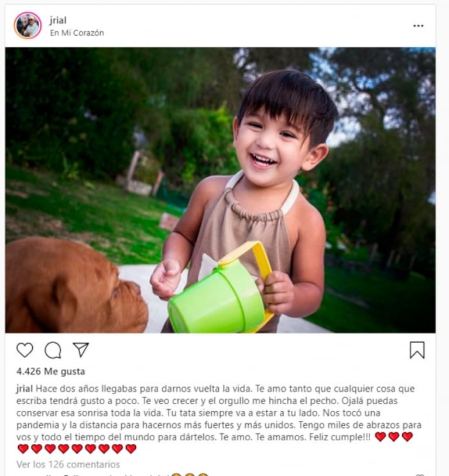Open the 'En Mi Corazón' location tag
The image size is (449, 476).
tap(77, 33)
